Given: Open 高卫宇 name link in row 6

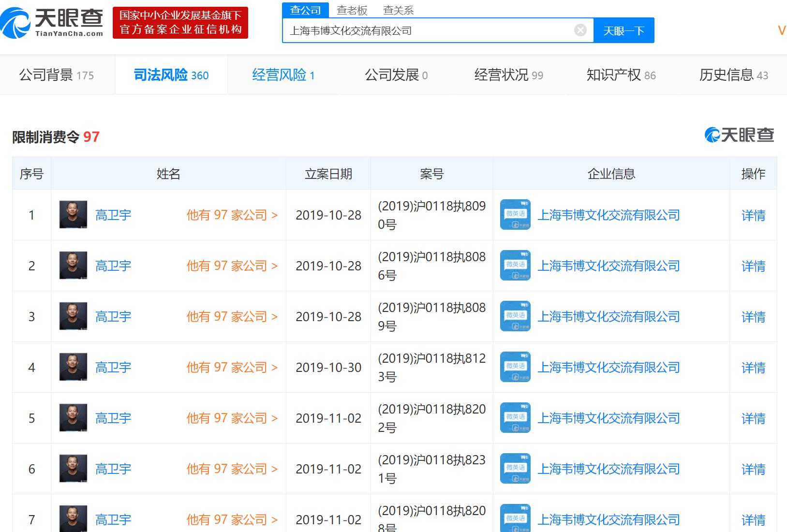Looking at the screenshot, I should point(113,469).
